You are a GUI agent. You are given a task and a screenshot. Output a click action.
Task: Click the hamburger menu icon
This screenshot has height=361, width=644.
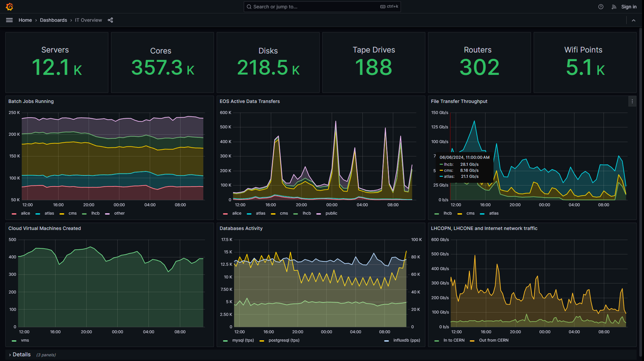tap(9, 20)
